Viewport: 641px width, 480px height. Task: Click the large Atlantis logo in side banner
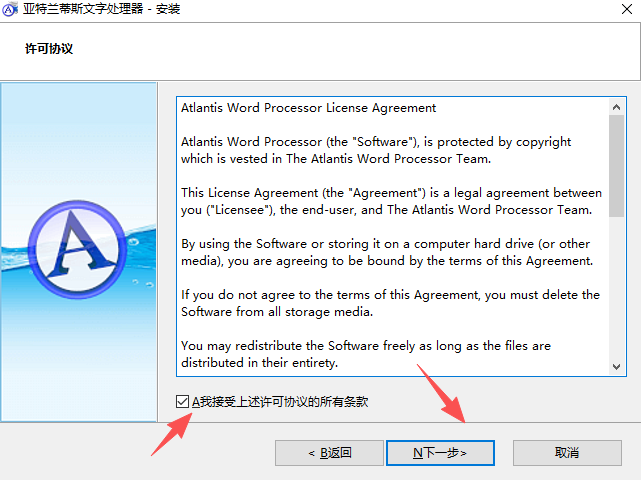click(77, 249)
